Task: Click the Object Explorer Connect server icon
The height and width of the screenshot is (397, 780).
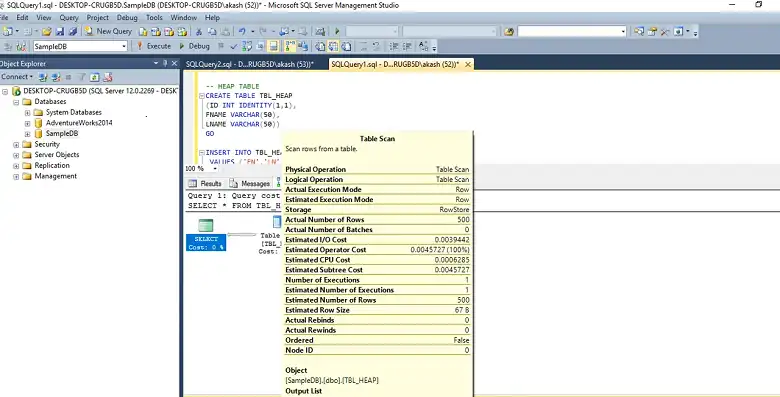Action: (43, 77)
